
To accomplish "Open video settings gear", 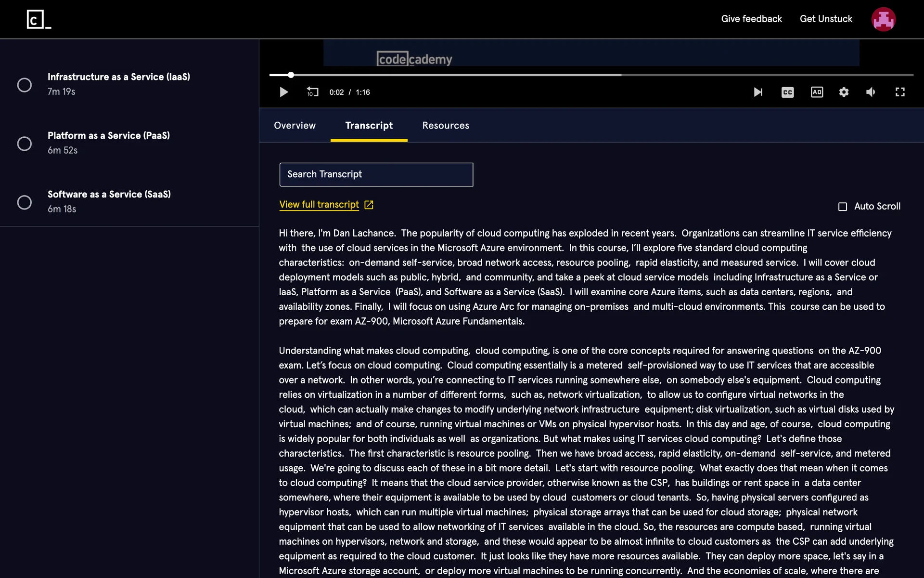I will pos(844,92).
